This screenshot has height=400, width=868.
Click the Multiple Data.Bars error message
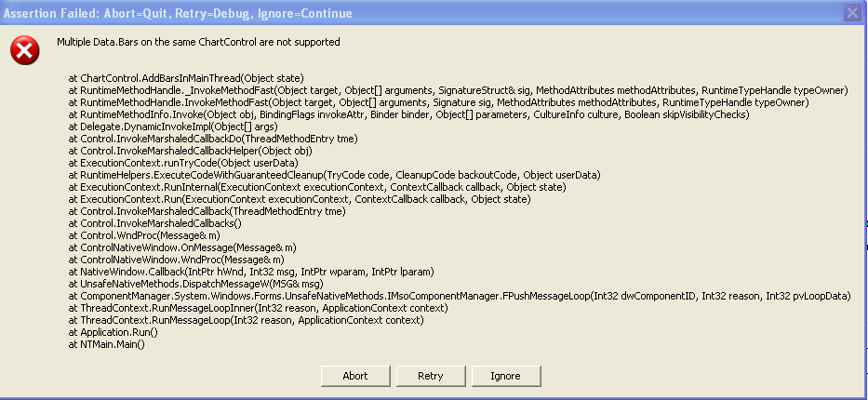tap(198, 42)
